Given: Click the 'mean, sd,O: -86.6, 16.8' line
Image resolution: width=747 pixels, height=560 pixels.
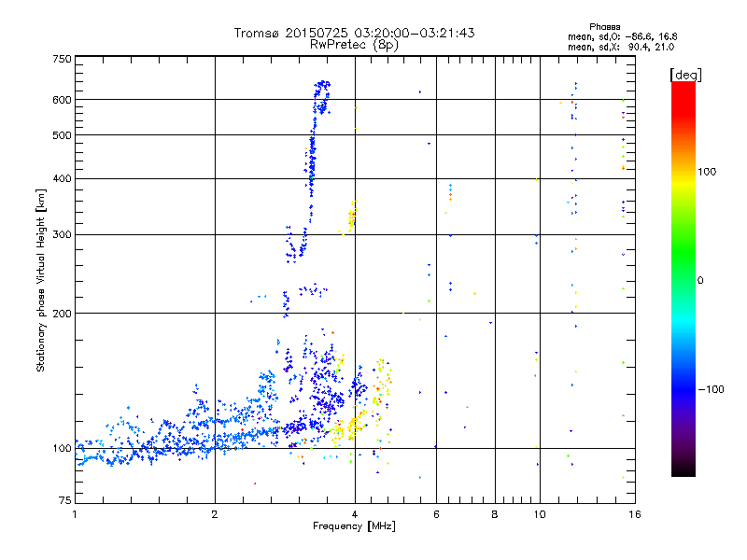Looking at the screenshot, I should pyautogui.click(x=623, y=36).
